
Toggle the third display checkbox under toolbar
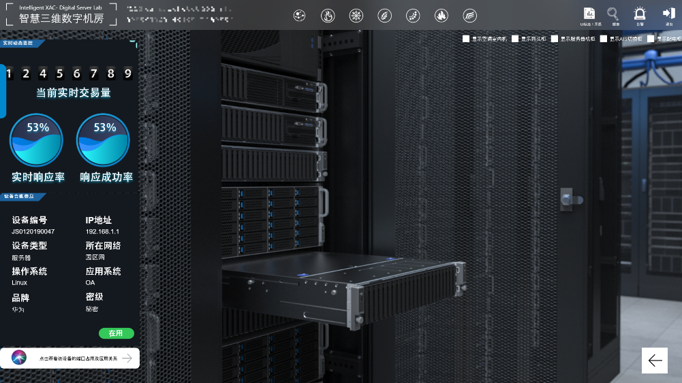pyautogui.click(x=555, y=39)
